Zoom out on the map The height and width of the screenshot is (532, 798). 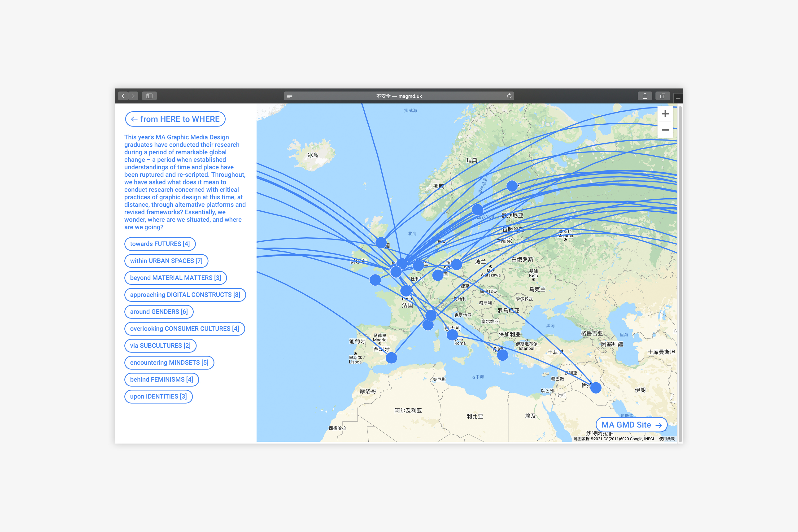tap(665, 130)
